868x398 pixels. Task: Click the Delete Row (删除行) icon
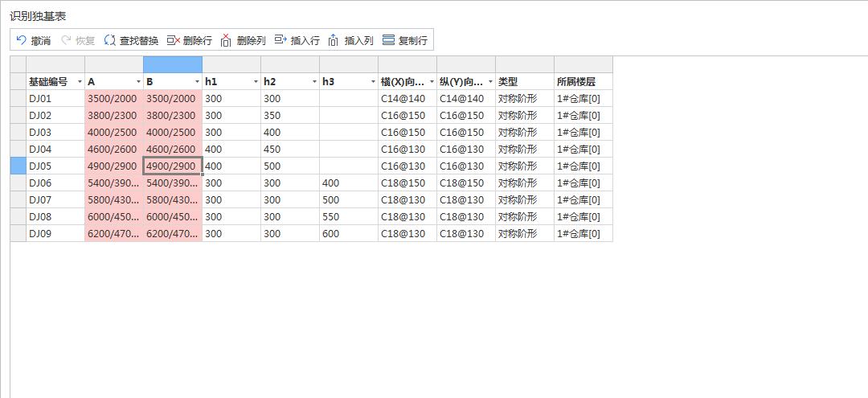[x=174, y=40]
